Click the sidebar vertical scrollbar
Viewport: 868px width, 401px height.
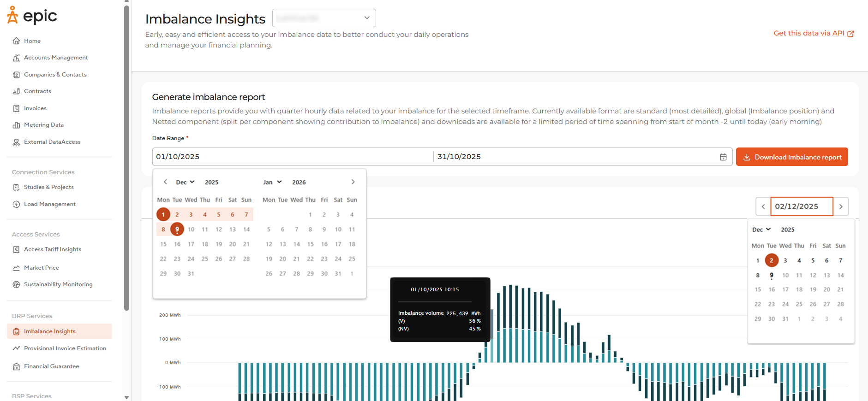[126, 157]
